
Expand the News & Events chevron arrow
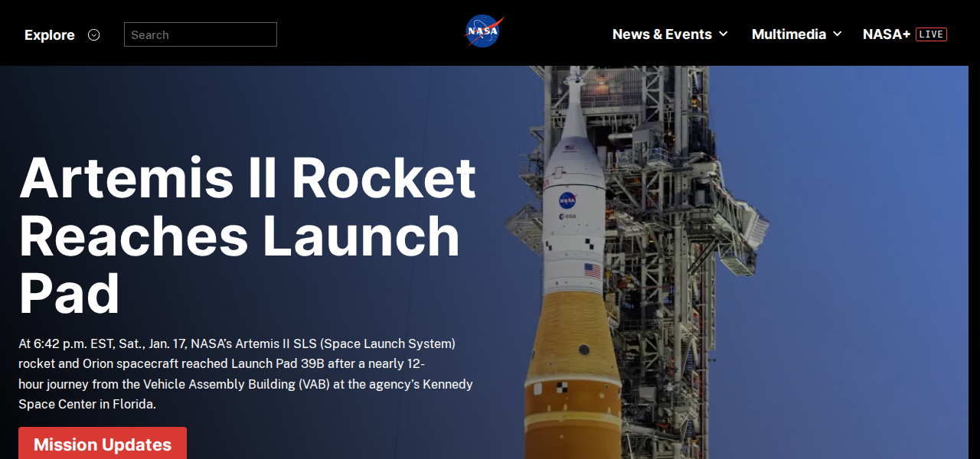click(x=724, y=34)
